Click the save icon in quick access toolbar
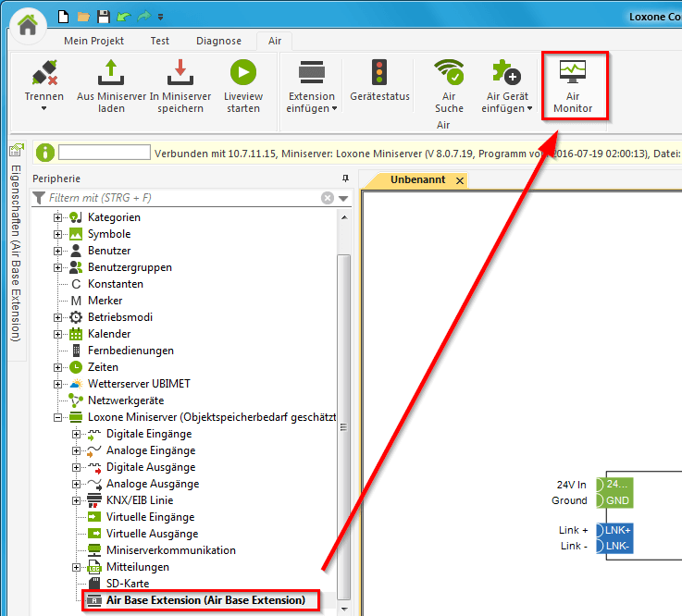Screen dimensions: 682x616 (x=104, y=16)
